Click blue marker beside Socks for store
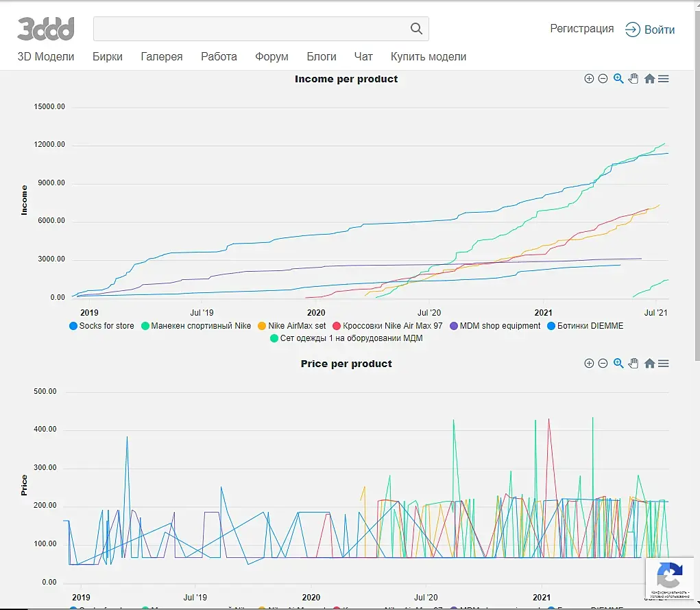 73,326
